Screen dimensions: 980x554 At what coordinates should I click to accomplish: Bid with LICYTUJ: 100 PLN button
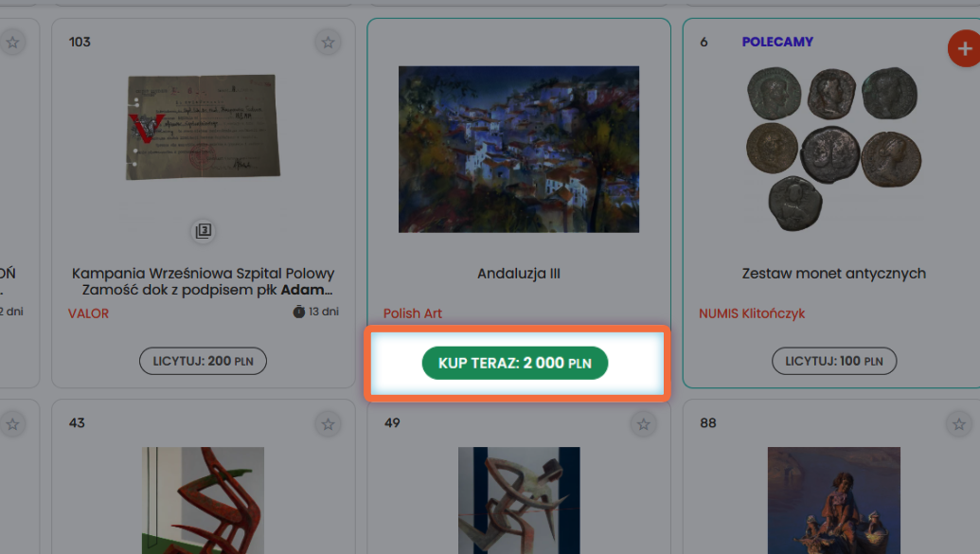[x=834, y=362]
